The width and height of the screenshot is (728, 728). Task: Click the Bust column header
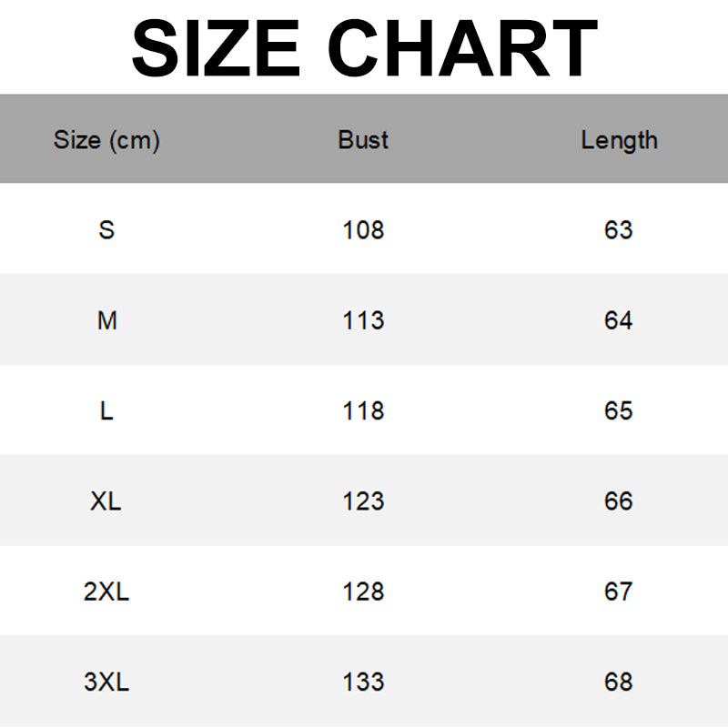363,139
